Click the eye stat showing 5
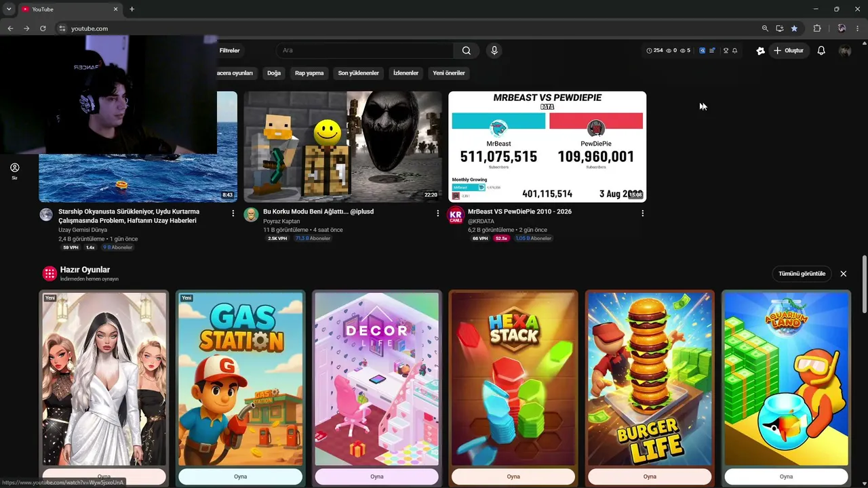The width and height of the screenshot is (868, 488). pyautogui.click(x=685, y=51)
